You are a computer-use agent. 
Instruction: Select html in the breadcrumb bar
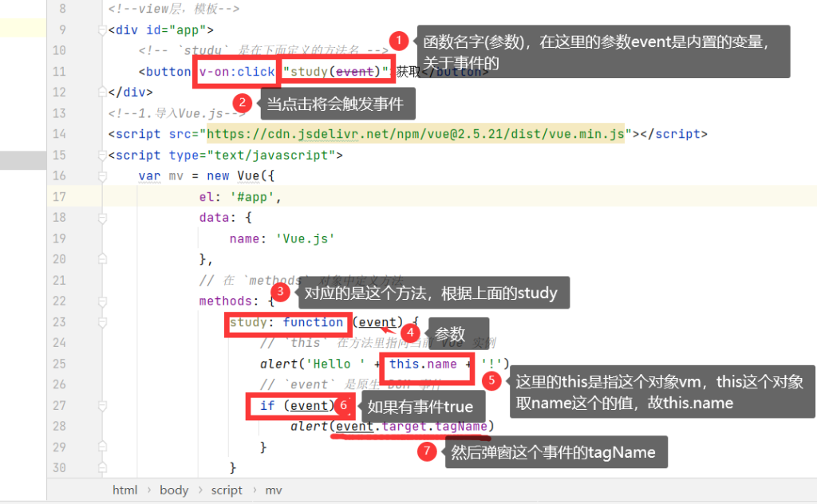tap(124, 490)
